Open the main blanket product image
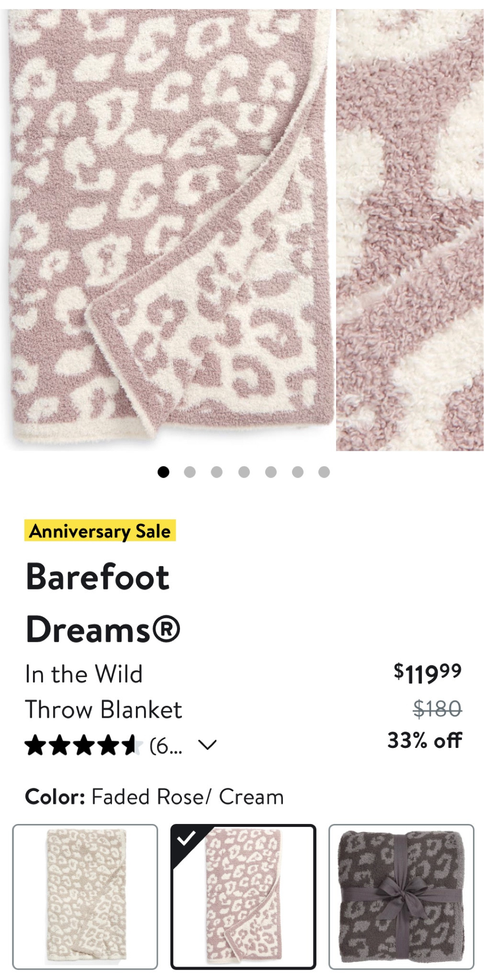484x980 pixels. tap(170, 230)
